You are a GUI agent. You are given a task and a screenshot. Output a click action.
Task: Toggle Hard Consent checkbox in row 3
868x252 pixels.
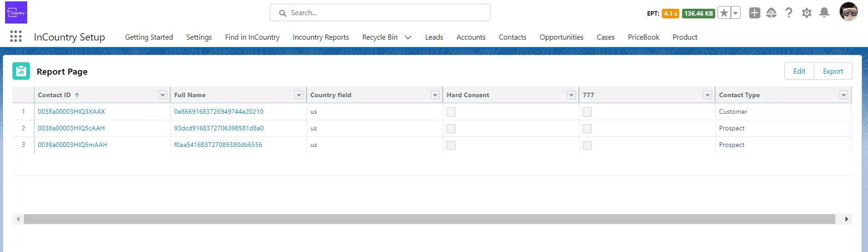pos(451,145)
